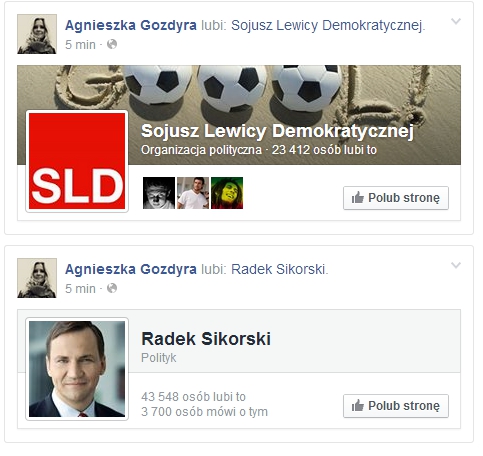Expand the options chevron on the Radek Sikorski post
This screenshot has height=456, width=483.
(456, 265)
